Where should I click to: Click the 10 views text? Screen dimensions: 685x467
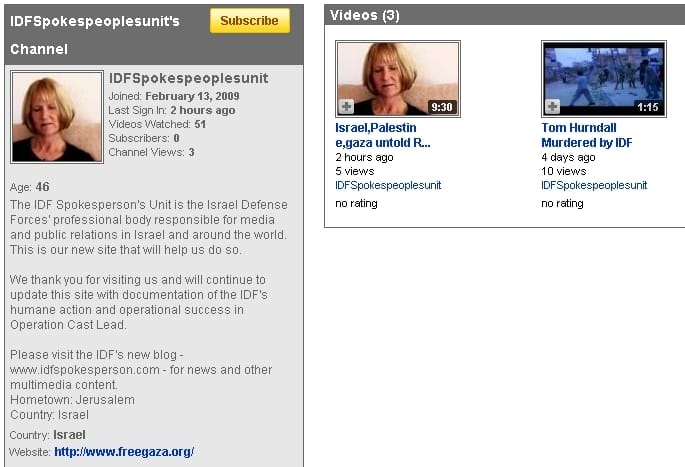pyautogui.click(x=564, y=171)
